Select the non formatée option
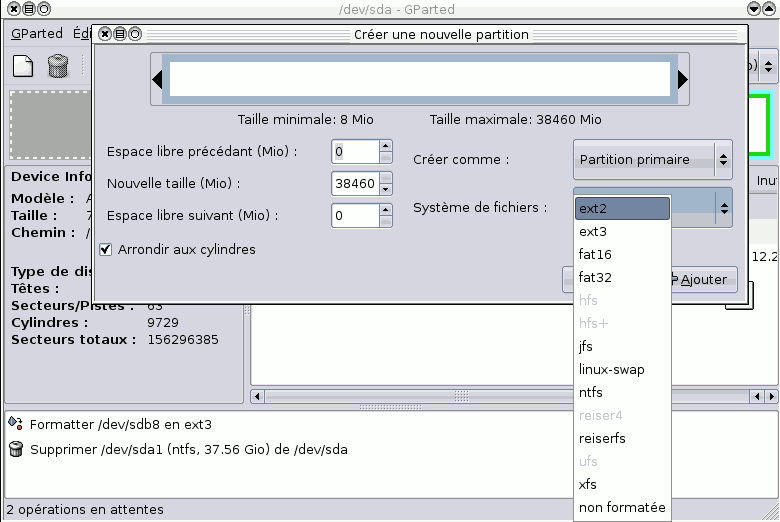This screenshot has width=780, height=522. 621,507
